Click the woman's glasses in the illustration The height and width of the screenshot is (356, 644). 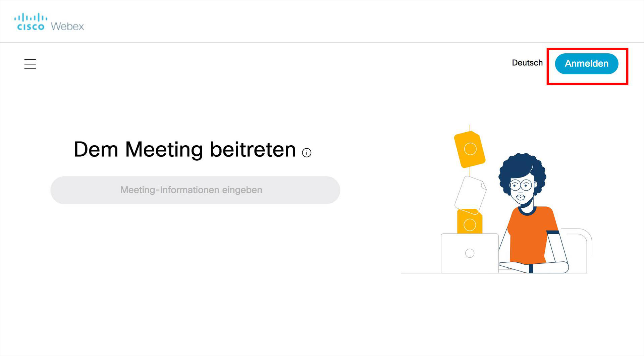[521, 185]
